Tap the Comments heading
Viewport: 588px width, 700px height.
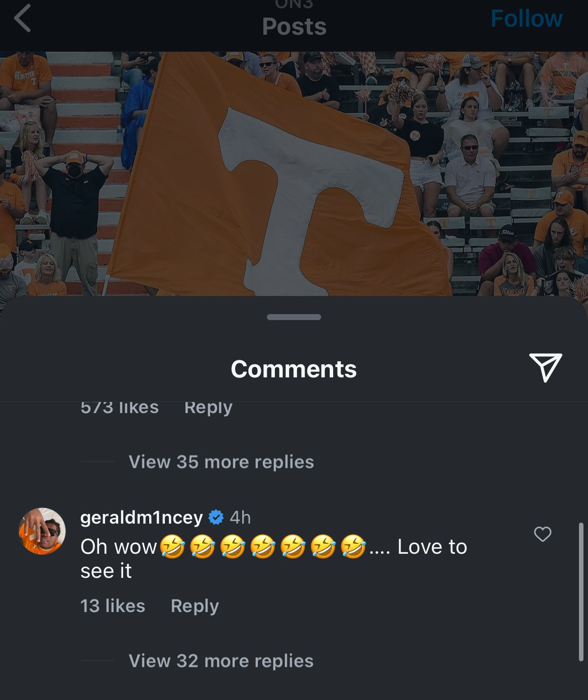click(x=293, y=369)
